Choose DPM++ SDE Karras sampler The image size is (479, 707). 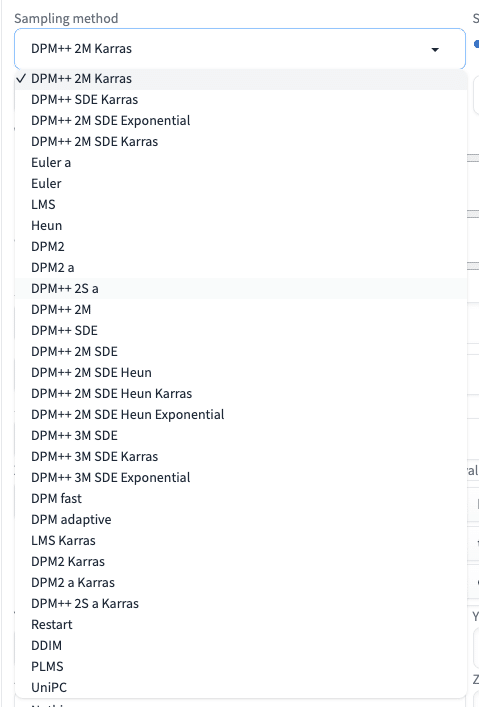(241, 100)
